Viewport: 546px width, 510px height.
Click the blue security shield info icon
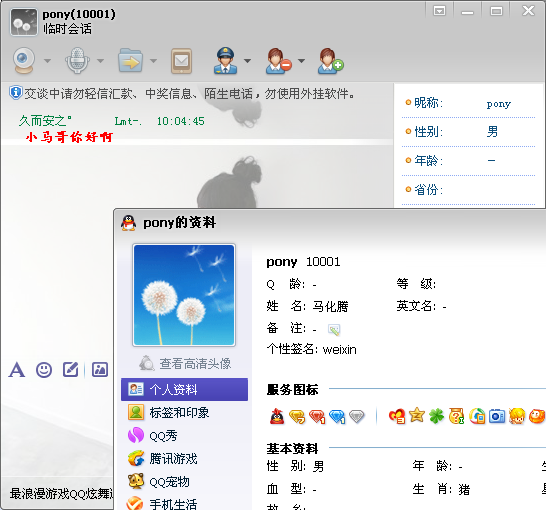coord(15,93)
